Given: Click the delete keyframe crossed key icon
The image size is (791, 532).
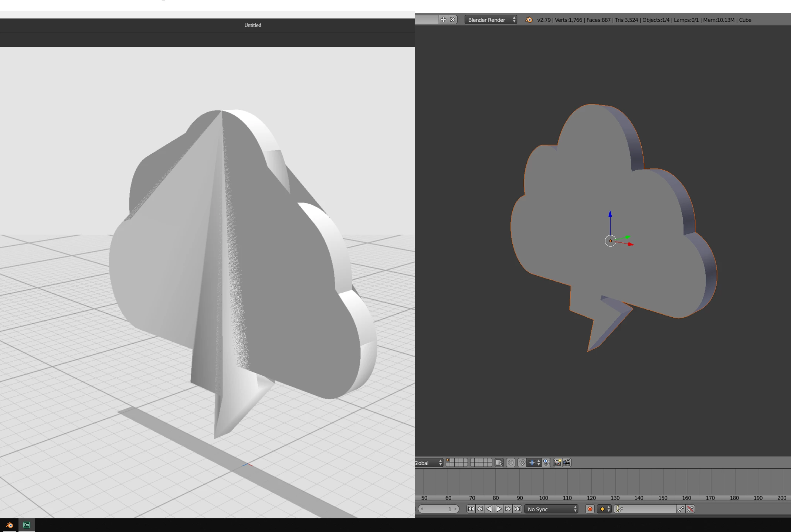Looking at the screenshot, I should click(x=690, y=509).
